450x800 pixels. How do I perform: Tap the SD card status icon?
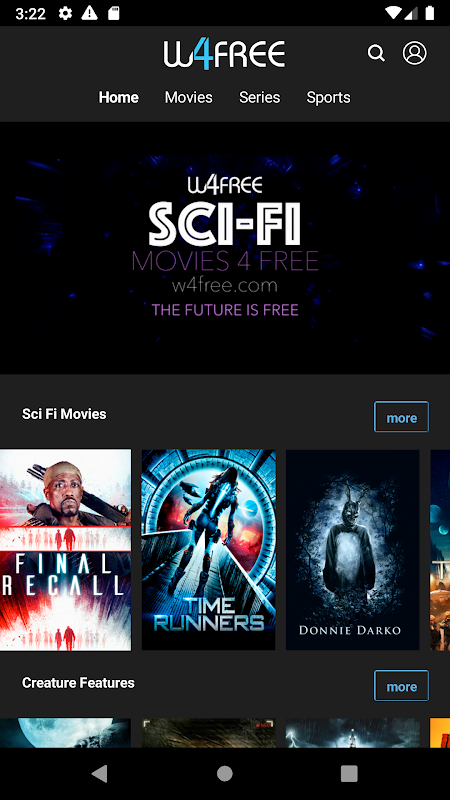[x=113, y=13]
